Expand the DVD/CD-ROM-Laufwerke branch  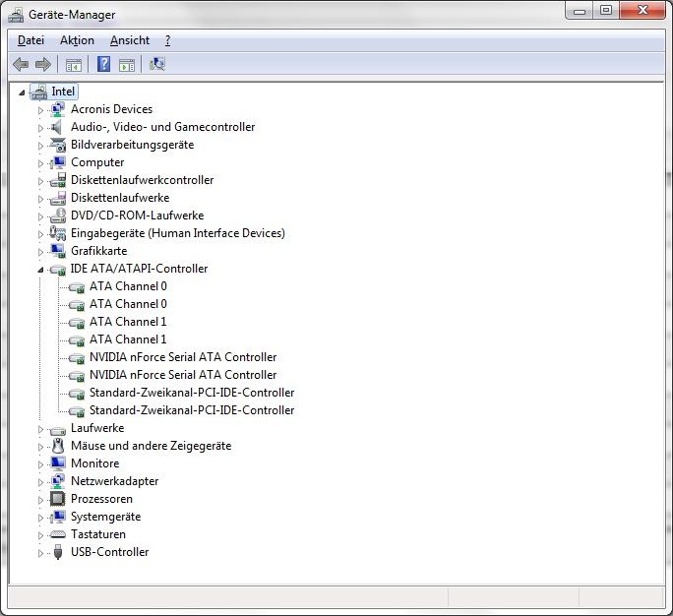click(40, 216)
